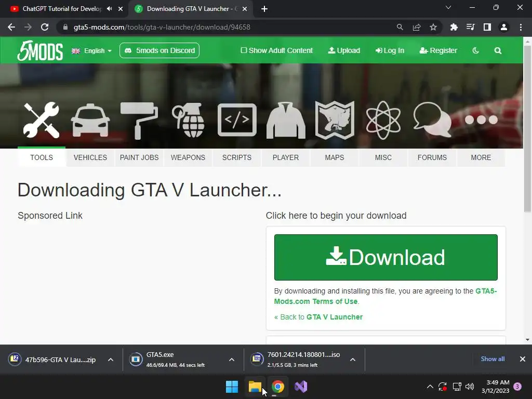Image resolution: width=532 pixels, height=399 pixels.
Task: Select the MISC category tab
Action: coord(383,157)
